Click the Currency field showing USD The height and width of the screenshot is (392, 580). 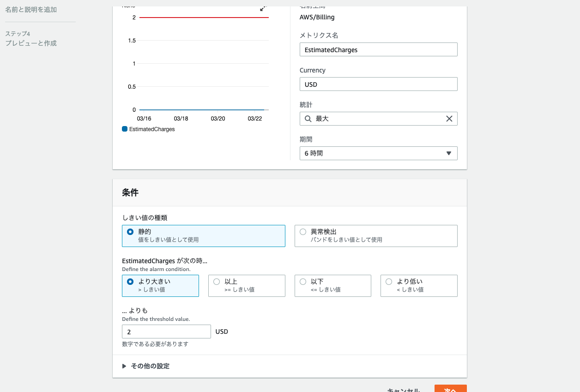point(378,84)
